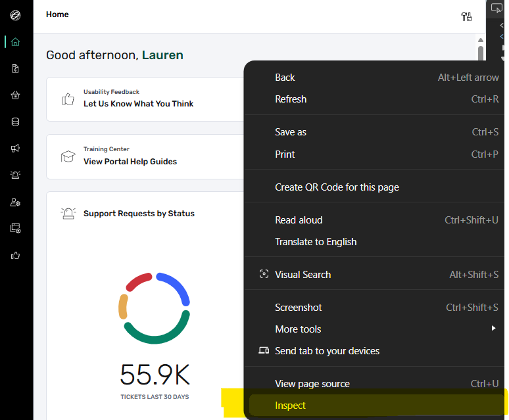The width and height of the screenshot is (509, 420).
Task: Click the Support Requests by Status heading
Action: pos(139,214)
